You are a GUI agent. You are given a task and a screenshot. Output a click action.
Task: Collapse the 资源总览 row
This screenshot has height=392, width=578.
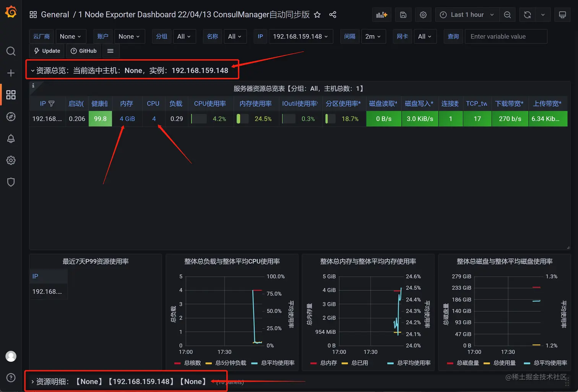click(x=130, y=70)
